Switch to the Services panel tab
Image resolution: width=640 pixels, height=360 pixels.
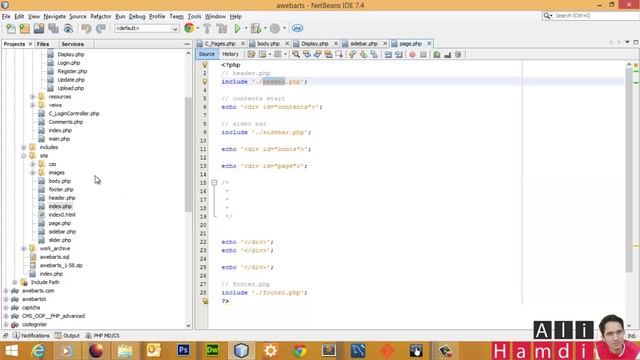click(73, 44)
